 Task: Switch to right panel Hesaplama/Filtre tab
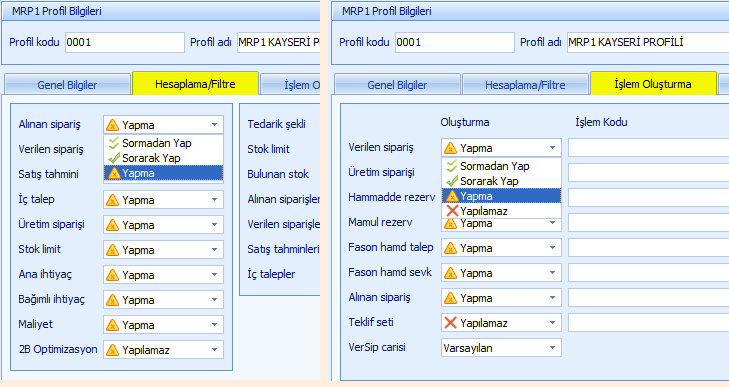coord(525,85)
